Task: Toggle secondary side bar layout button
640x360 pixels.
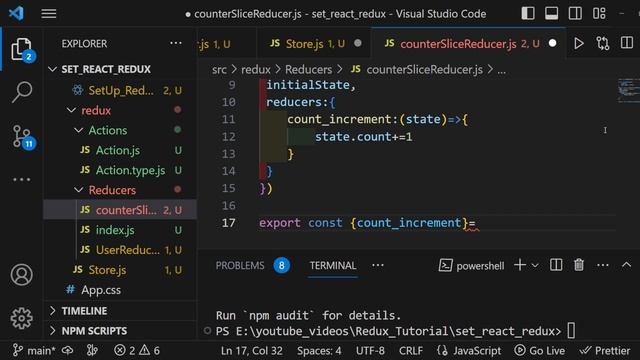Action: (x=575, y=13)
